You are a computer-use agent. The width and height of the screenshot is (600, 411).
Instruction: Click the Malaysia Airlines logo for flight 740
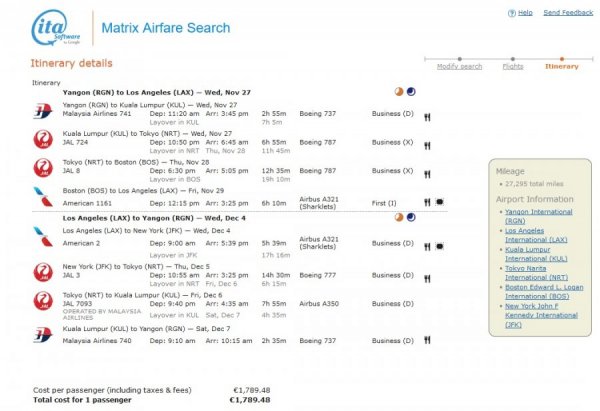tap(43, 335)
